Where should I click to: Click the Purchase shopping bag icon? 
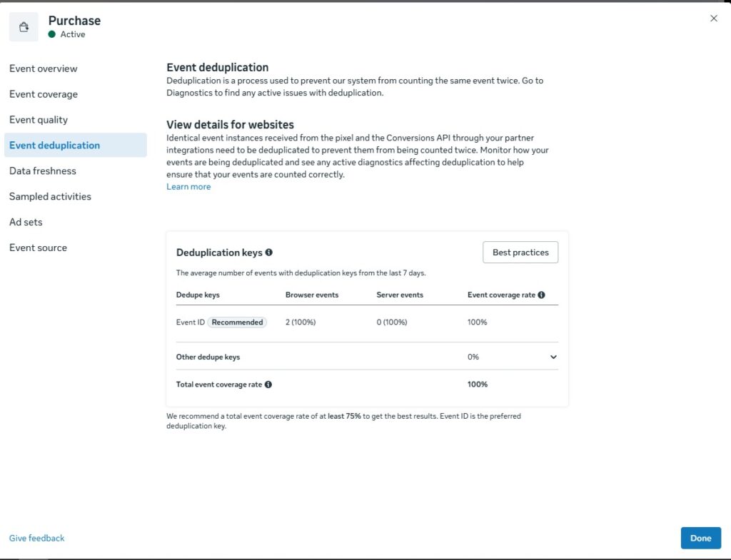click(x=24, y=28)
